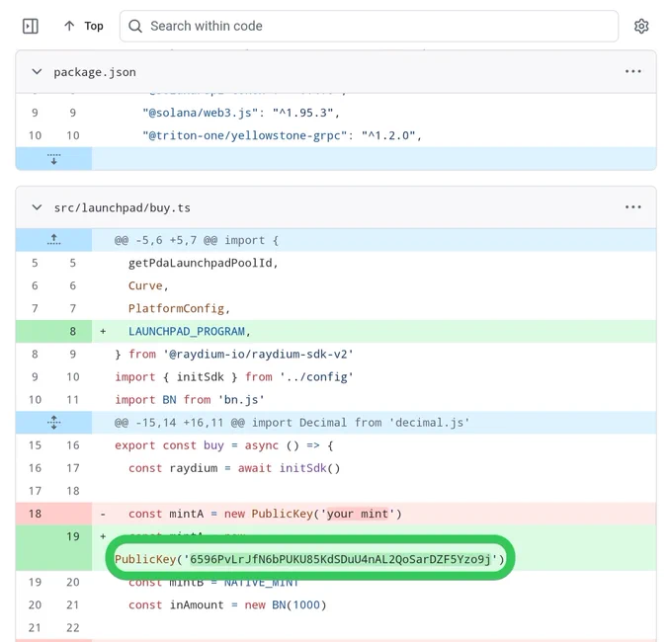This screenshot has width=672, height=642.
Task: Click the PublicKey address string in added line
Action: coord(340,559)
